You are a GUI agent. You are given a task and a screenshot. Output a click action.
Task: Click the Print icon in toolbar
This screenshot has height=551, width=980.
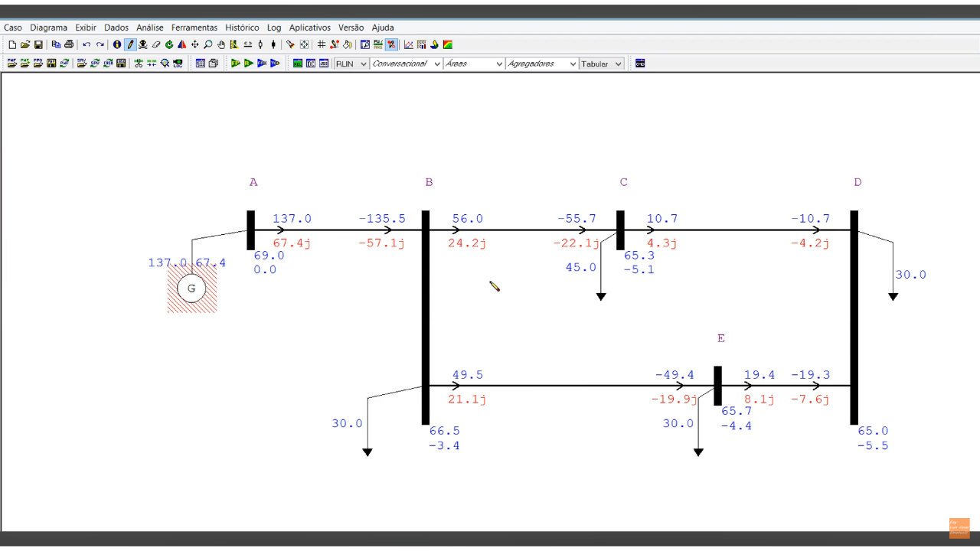(x=69, y=45)
